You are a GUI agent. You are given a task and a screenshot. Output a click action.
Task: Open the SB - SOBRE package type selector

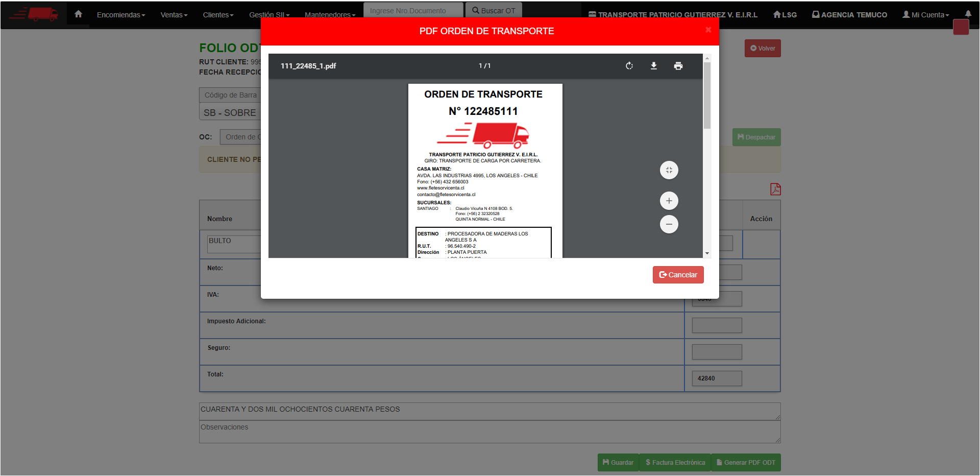(x=230, y=112)
